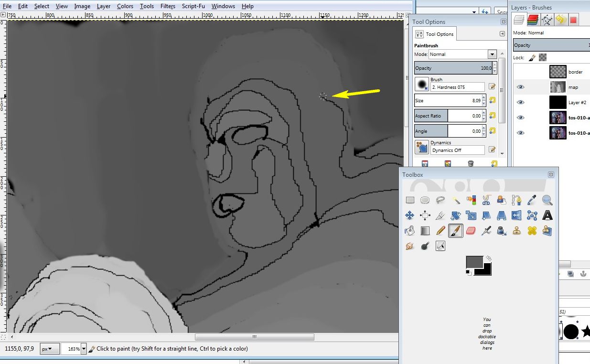Viewport: 590px width, 364px height.
Task: Select the Eraser tool in Toolbox
Action: pyautogui.click(x=471, y=231)
